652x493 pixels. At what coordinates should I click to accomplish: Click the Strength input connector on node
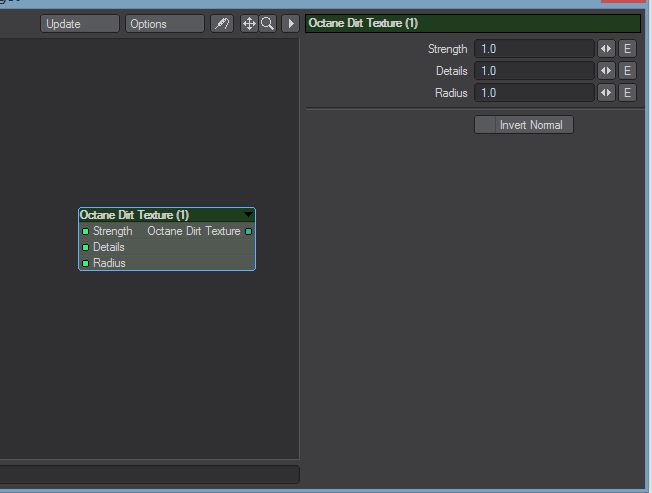click(x=85, y=232)
